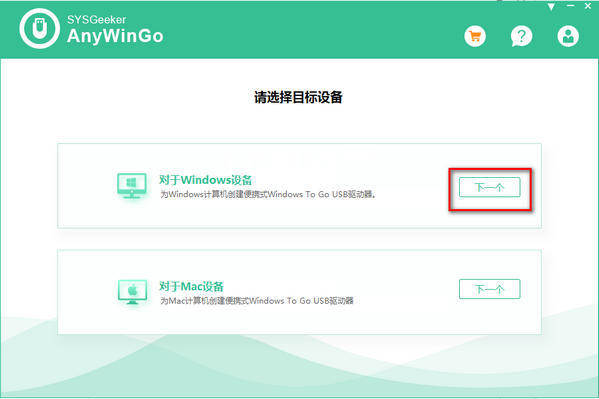Click the SYSGeeker brand text

click(x=97, y=19)
